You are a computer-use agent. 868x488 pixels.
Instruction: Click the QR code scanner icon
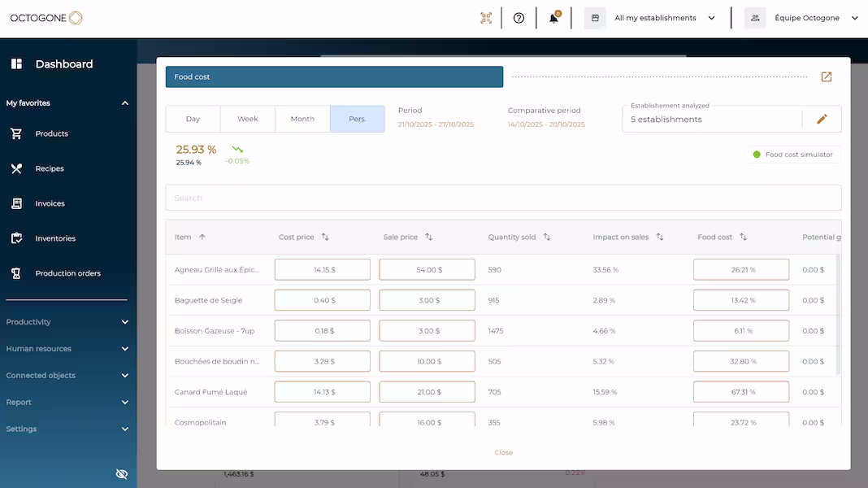click(x=486, y=18)
